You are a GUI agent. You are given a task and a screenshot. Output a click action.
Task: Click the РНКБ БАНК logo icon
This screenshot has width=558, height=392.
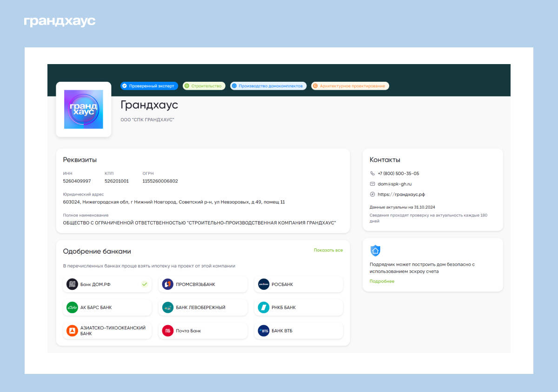tap(264, 307)
